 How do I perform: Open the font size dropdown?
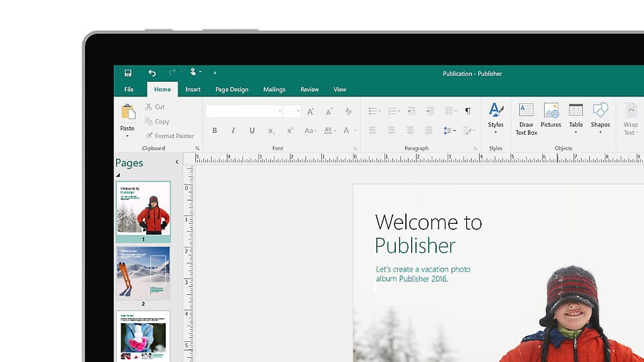coord(298,111)
